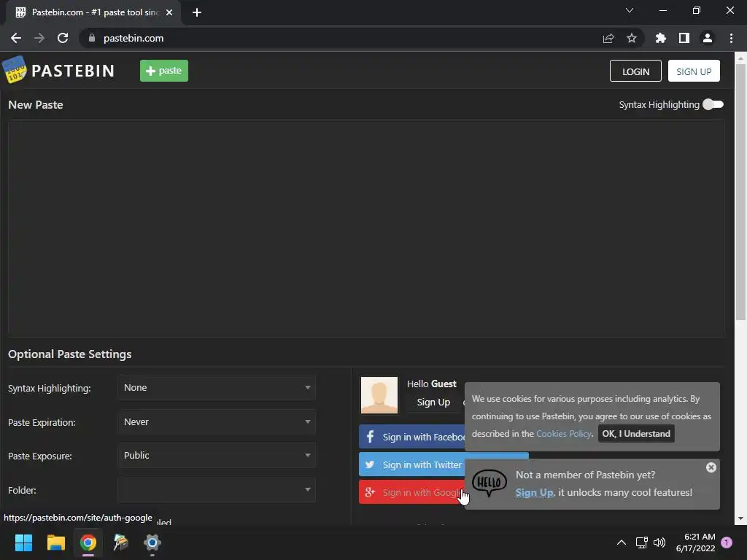Viewport: 747px width, 560px height.
Task: Reload the page with refresh icon
Action: tap(63, 38)
